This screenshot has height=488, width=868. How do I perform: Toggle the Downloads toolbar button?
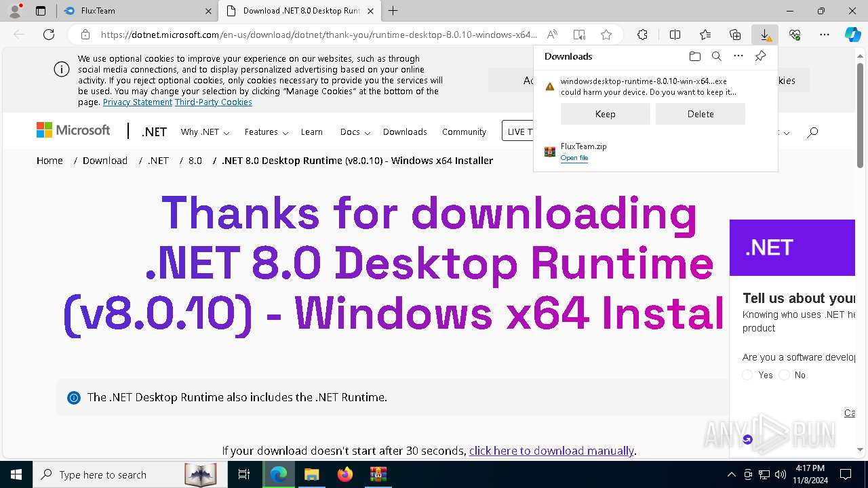[x=765, y=35]
